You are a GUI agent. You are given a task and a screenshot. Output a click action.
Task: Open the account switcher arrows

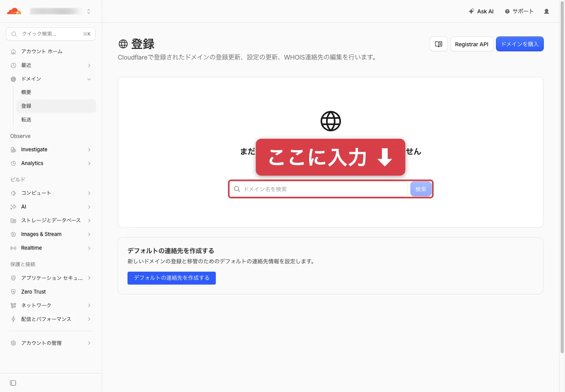click(89, 11)
